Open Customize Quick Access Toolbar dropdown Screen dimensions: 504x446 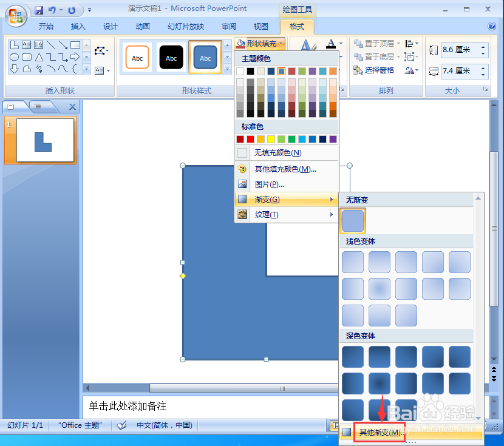click(90, 10)
